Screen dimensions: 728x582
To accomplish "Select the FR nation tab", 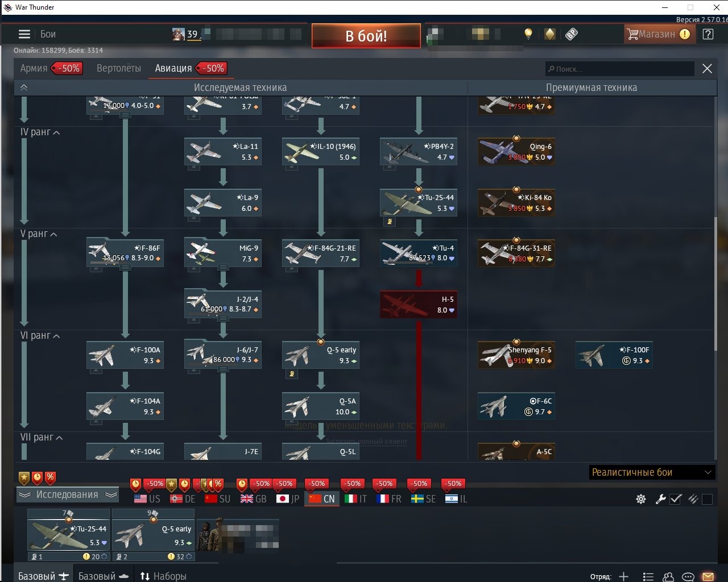I will click(389, 499).
